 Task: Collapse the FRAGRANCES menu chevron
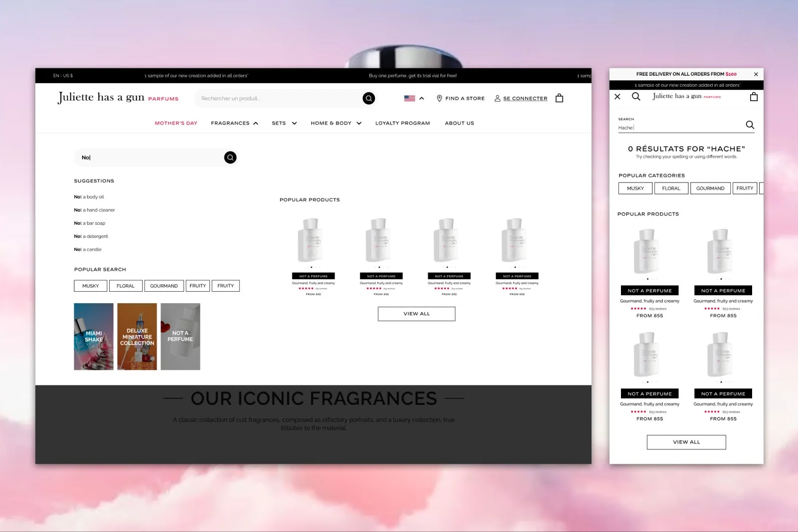(255, 123)
